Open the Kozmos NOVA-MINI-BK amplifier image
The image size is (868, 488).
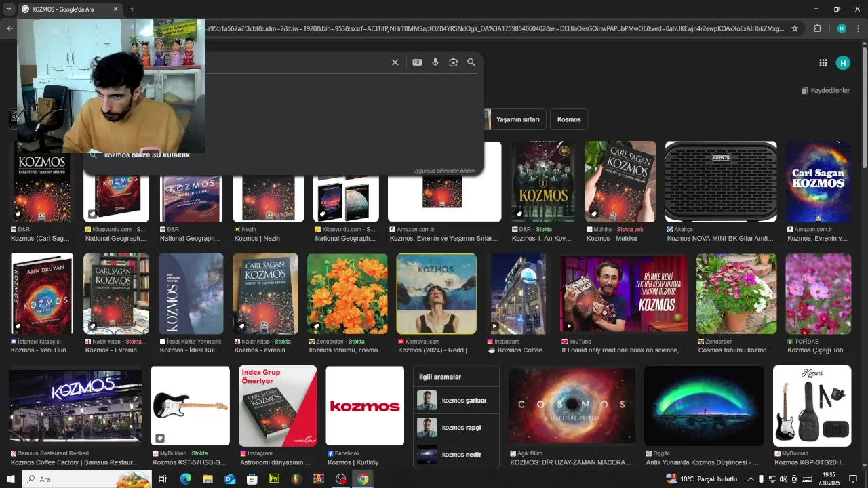click(721, 182)
